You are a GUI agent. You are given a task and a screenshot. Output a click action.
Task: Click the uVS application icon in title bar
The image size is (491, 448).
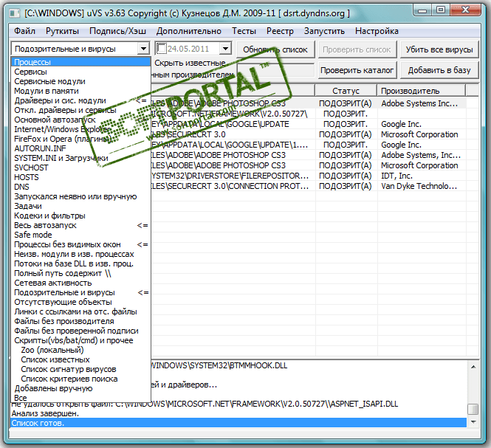coord(14,13)
